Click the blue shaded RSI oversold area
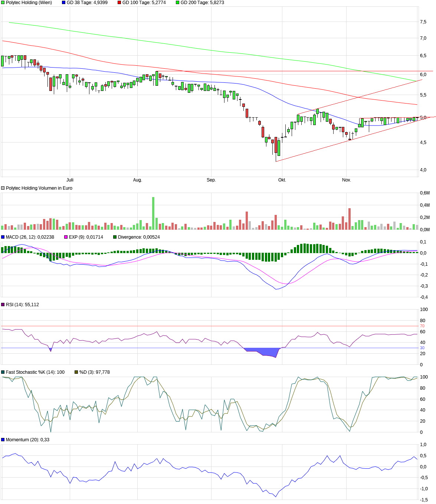The width and height of the screenshot is (436, 504). 263,352
